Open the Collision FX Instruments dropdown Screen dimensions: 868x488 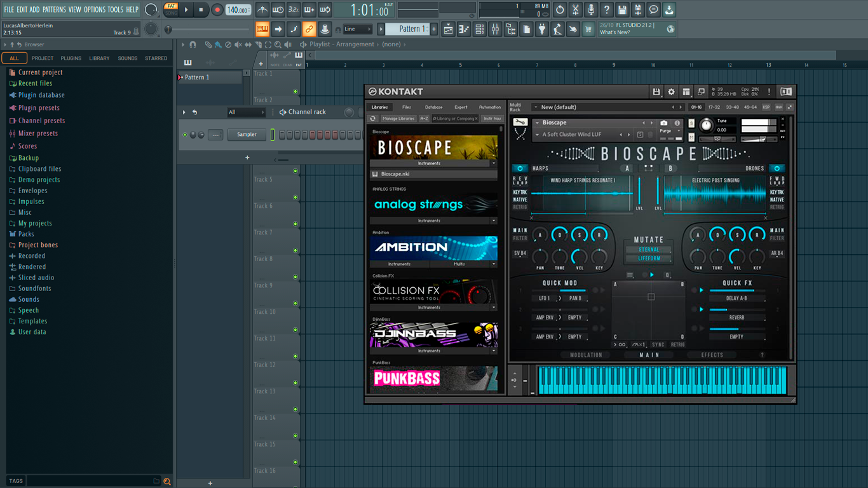click(493, 308)
